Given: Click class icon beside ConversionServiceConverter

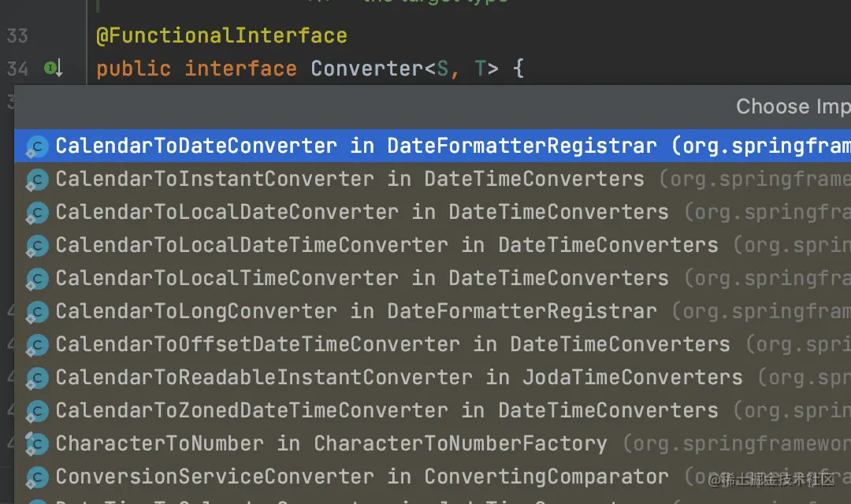Looking at the screenshot, I should point(37,477).
